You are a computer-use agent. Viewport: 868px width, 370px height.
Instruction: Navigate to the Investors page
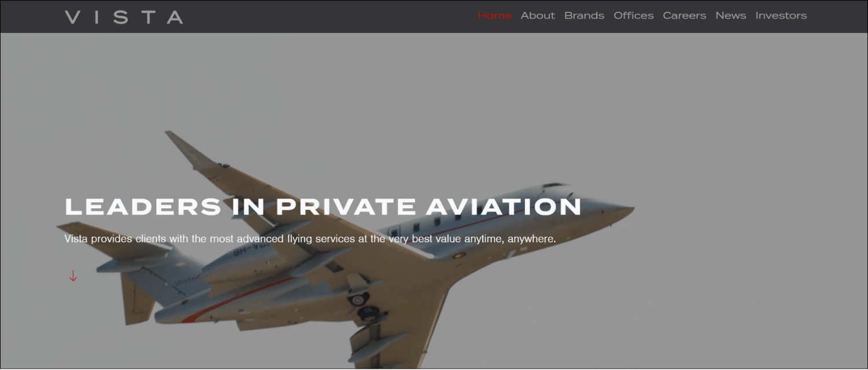click(781, 16)
